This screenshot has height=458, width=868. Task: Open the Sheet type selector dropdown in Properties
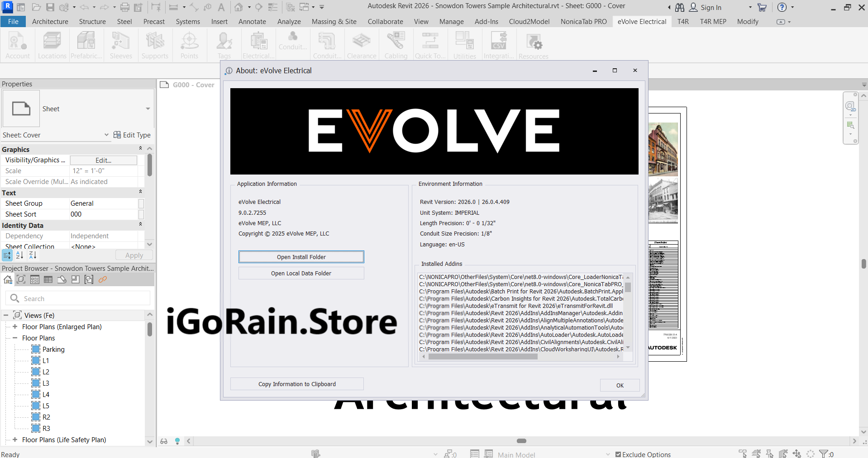(x=148, y=109)
